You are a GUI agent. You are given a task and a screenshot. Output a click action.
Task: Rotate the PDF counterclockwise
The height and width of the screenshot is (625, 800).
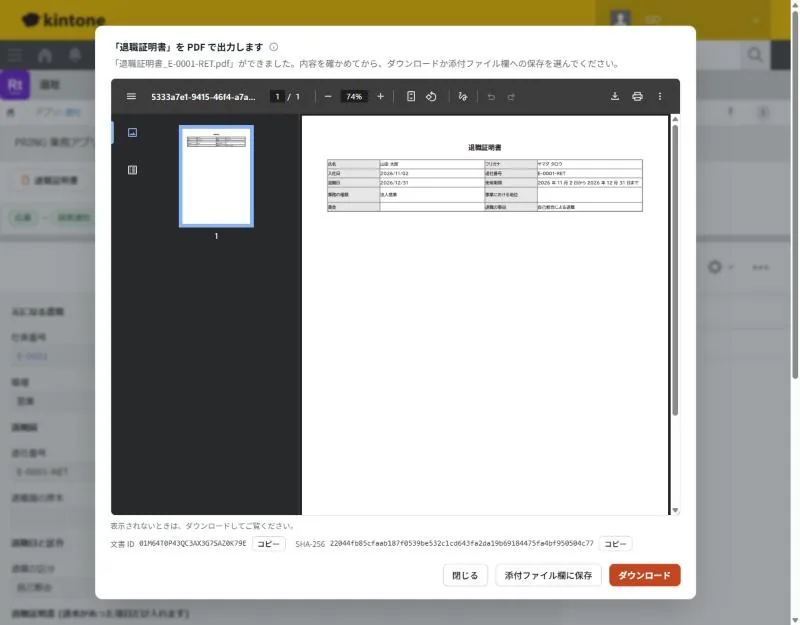point(431,96)
